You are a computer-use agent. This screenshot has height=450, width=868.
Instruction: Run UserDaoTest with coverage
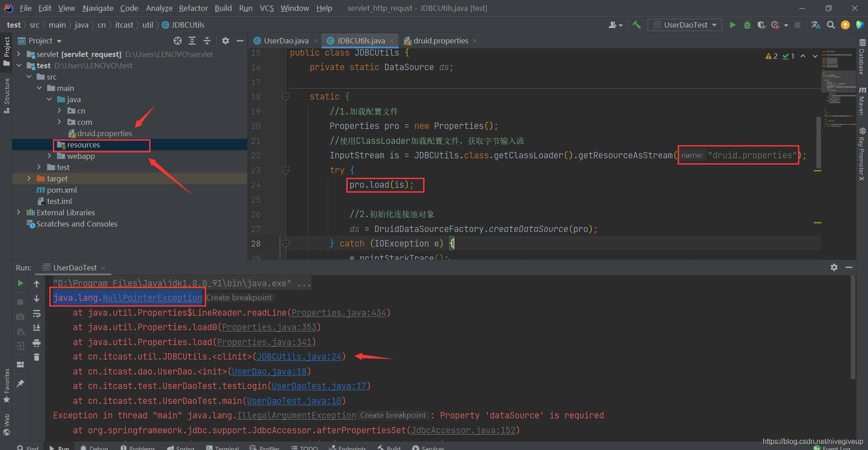[761, 25]
